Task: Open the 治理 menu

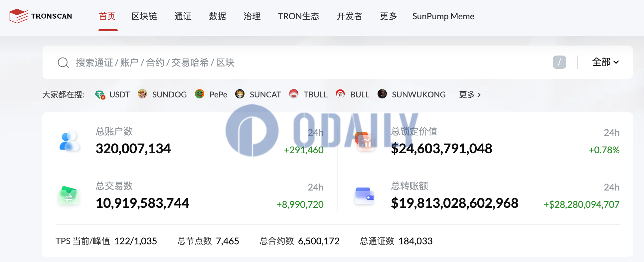Action: (x=252, y=16)
